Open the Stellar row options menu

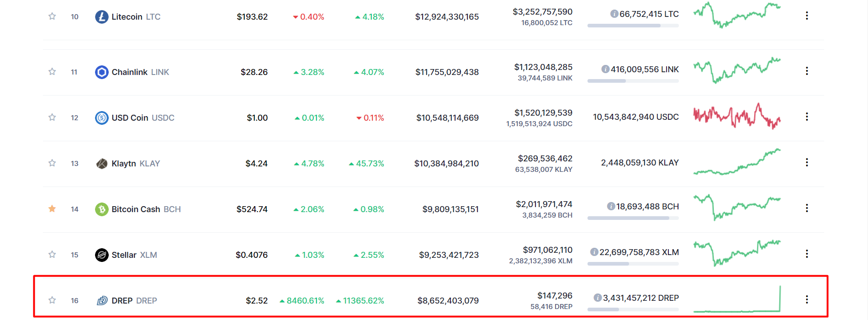[807, 254]
